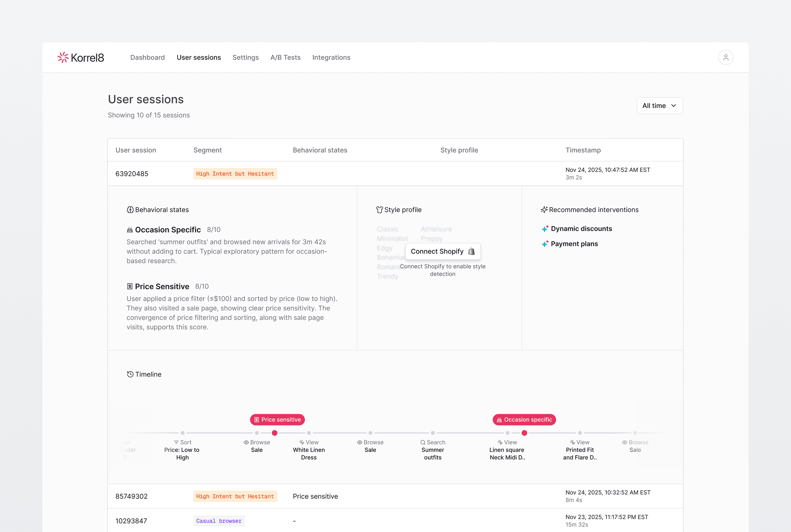Click the Timeline clock icon
791x532 pixels.
click(130, 374)
